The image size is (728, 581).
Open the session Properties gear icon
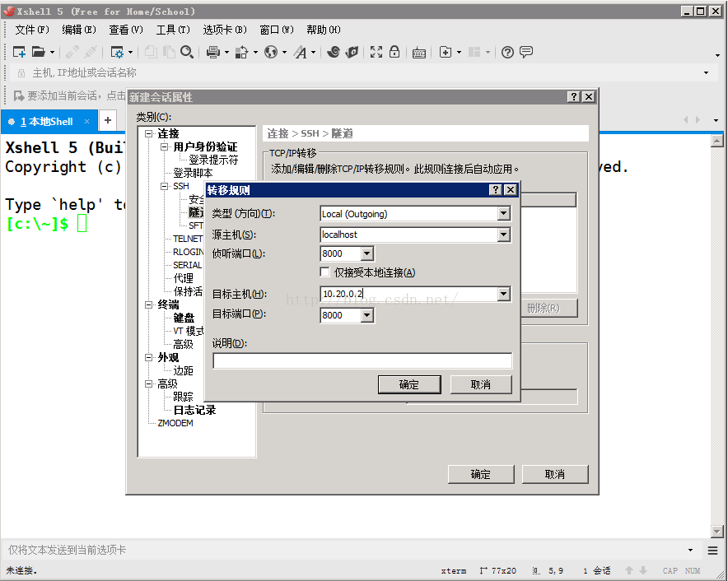[117, 52]
